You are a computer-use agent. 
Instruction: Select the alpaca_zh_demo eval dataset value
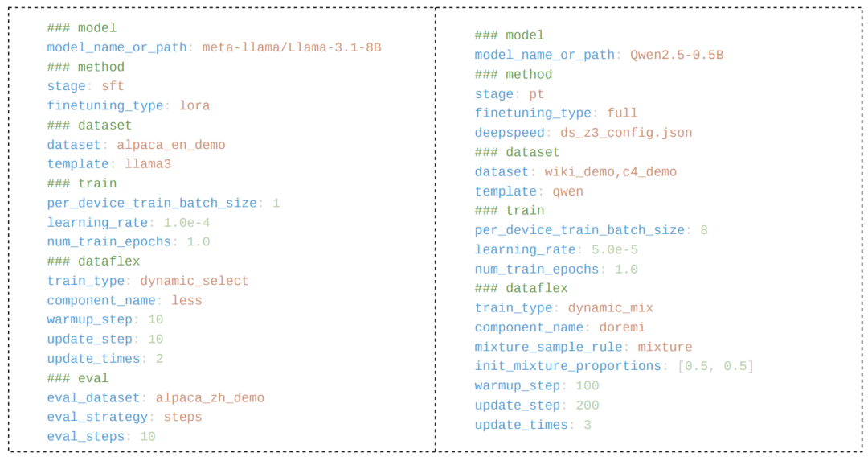pyautogui.click(x=210, y=398)
